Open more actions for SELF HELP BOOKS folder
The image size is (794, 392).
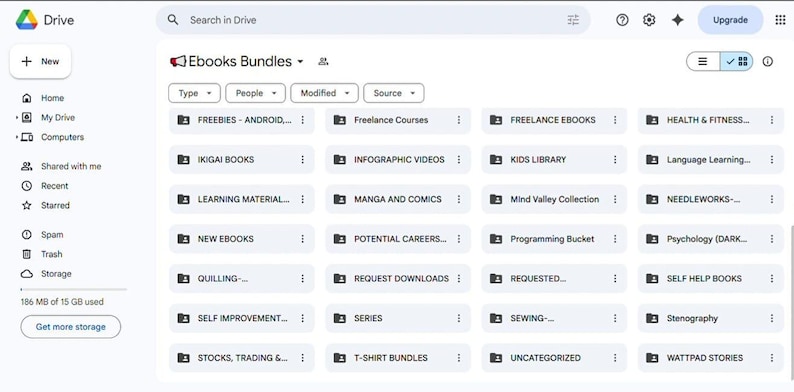click(772, 279)
